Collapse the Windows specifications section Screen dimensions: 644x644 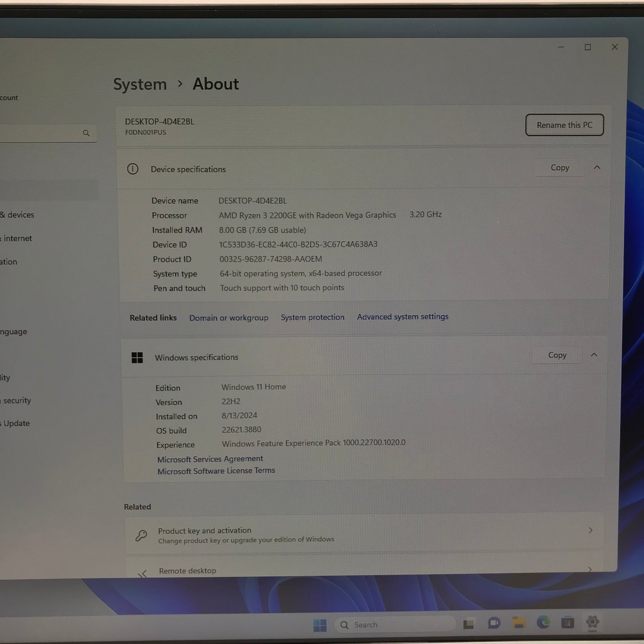pyautogui.click(x=594, y=355)
